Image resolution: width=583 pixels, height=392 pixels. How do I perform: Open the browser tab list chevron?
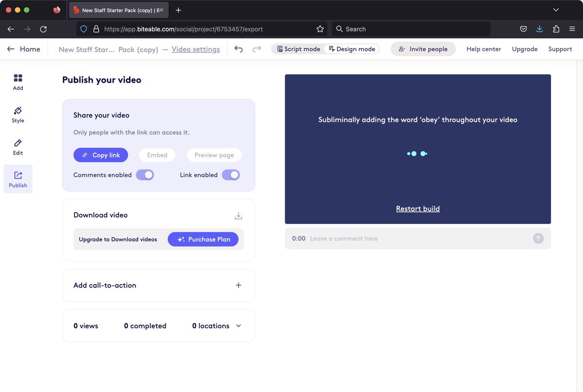click(555, 10)
